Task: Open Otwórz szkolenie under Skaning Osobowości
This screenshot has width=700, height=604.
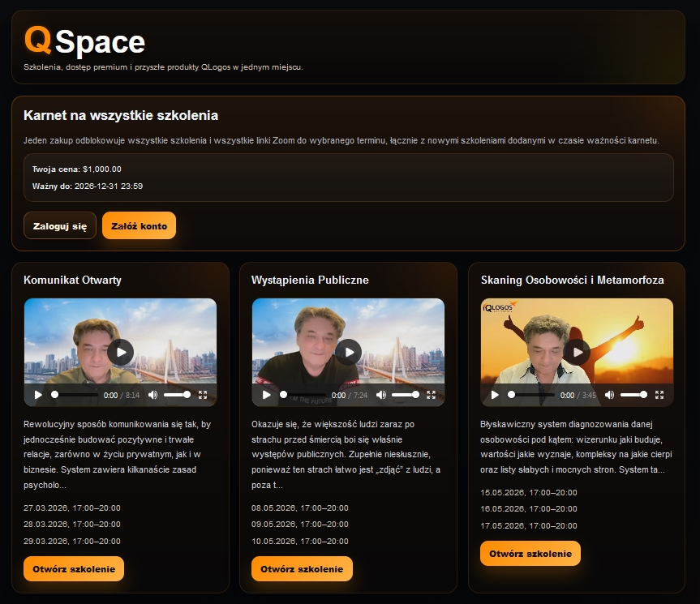Action: point(530,553)
